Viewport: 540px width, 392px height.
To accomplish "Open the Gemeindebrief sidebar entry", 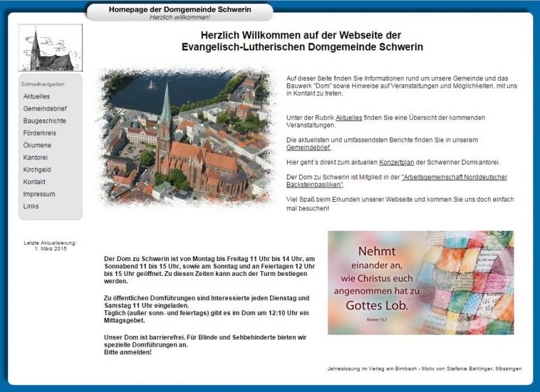I will click(45, 109).
